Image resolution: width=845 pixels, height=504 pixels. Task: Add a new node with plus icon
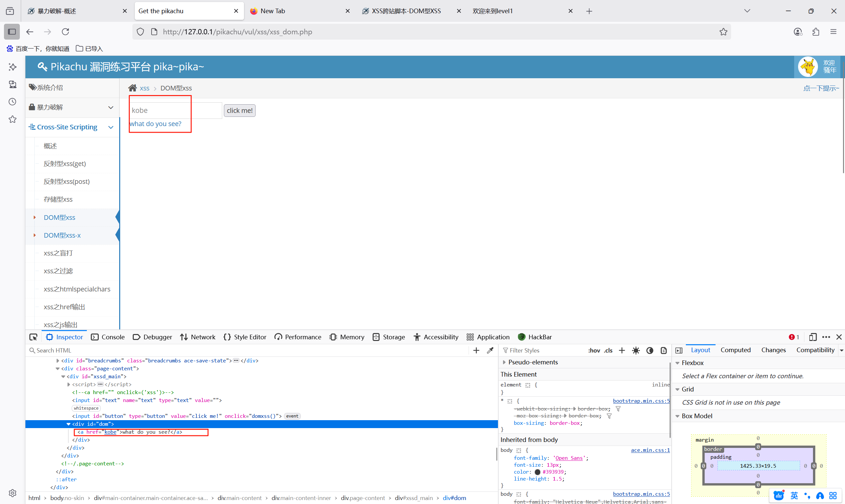(476, 350)
